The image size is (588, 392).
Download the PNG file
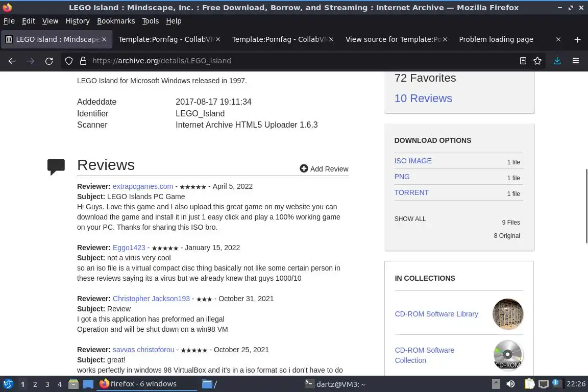click(x=402, y=177)
